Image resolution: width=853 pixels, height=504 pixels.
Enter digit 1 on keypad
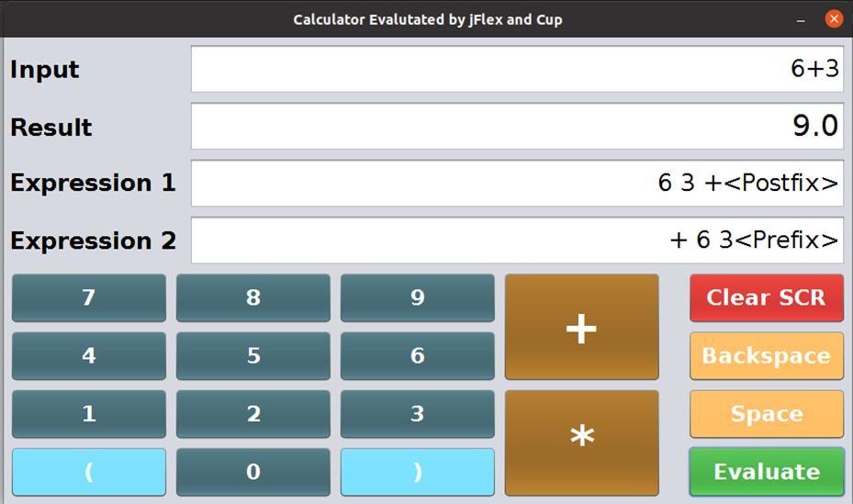tap(89, 413)
